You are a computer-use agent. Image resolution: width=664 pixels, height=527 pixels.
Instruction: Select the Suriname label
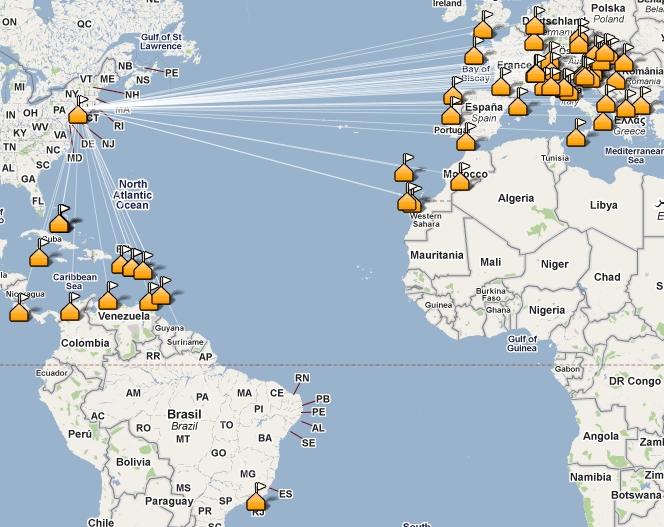tap(185, 342)
